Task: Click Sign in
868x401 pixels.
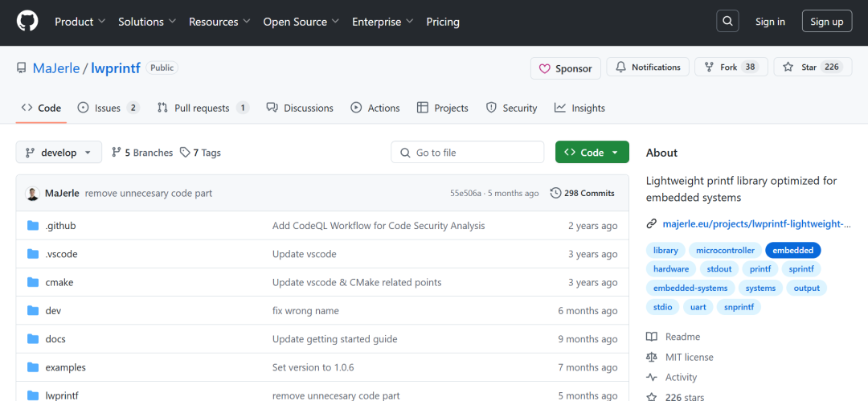Action: 770,22
